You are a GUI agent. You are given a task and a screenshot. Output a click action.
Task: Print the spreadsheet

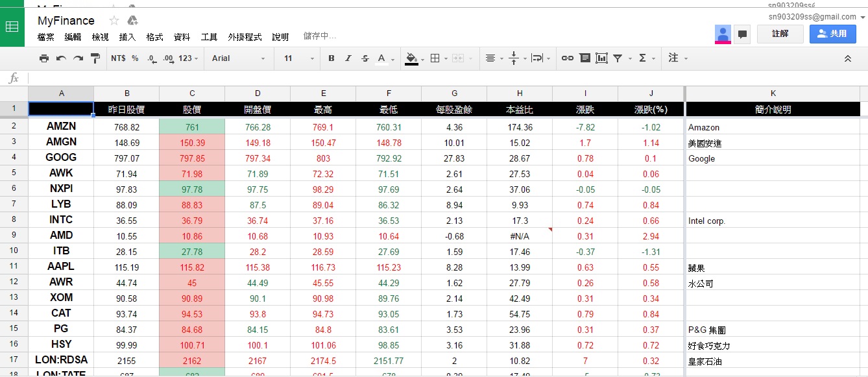coord(44,58)
